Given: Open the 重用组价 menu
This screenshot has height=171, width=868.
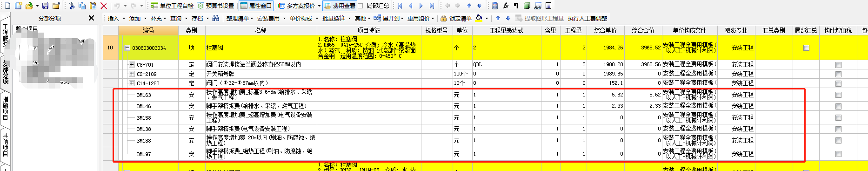Looking at the screenshot, I should 421,18.
